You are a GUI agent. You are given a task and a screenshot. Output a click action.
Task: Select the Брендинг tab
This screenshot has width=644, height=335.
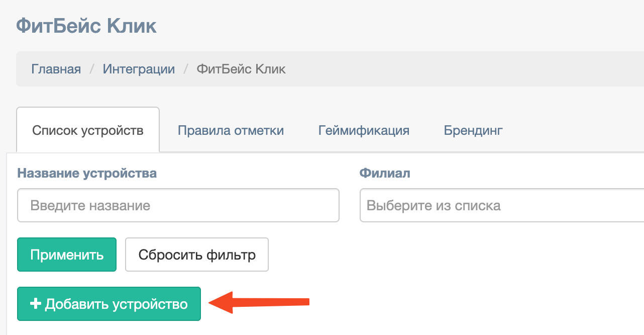(473, 131)
